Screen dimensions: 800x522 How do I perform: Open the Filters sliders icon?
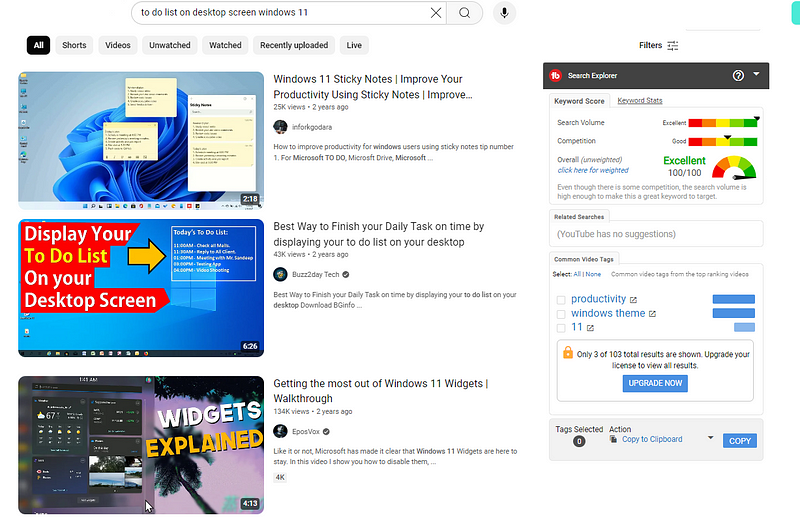click(x=673, y=45)
